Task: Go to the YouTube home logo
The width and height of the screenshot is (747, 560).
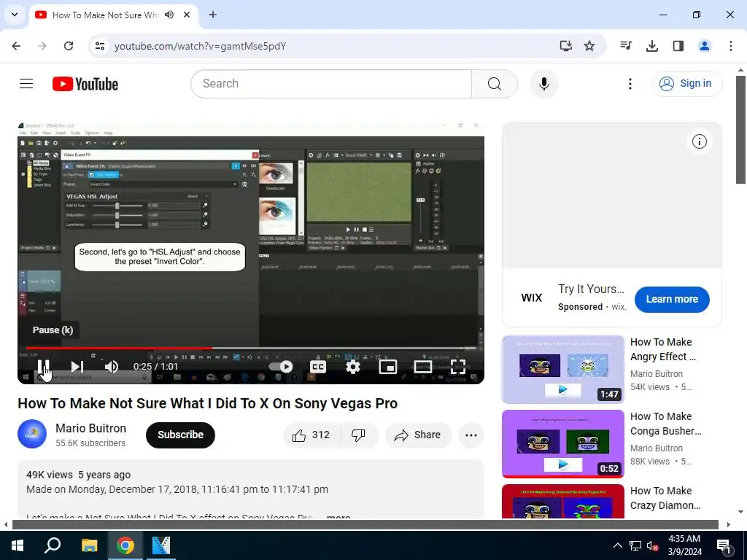Action: click(x=85, y=84)
